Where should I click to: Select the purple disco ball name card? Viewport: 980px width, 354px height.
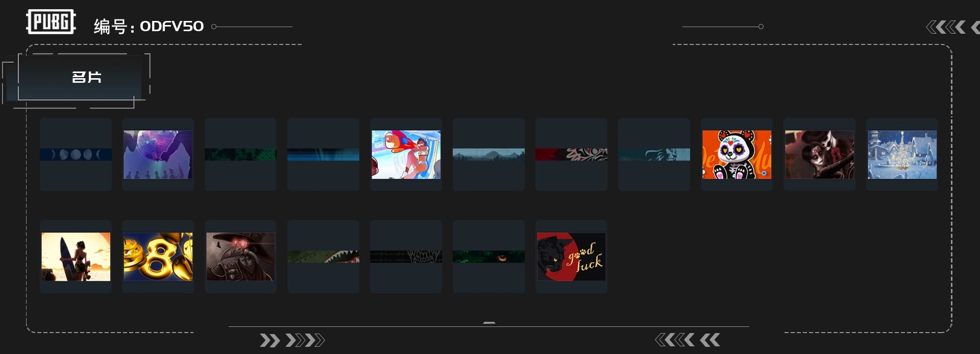click(x=158, y=154)
